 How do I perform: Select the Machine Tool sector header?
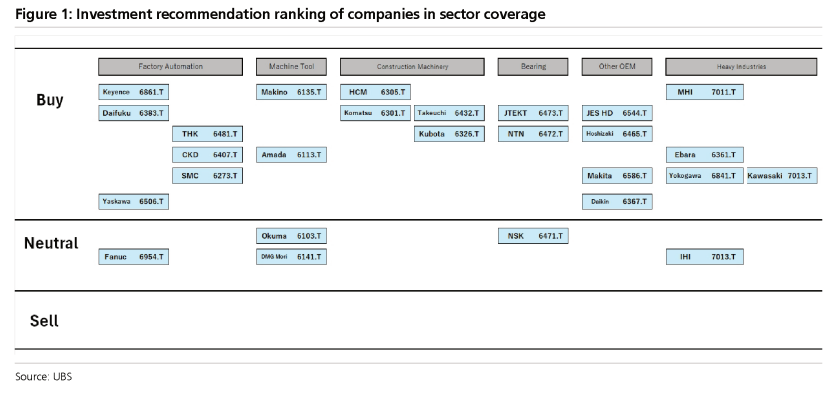[291, 67]
